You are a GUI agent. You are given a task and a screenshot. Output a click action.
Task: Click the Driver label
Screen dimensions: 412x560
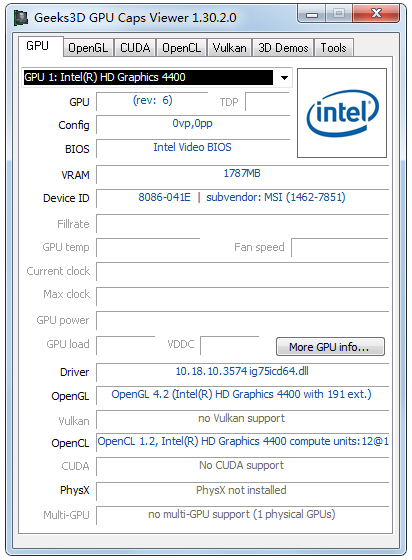point(75,372)
